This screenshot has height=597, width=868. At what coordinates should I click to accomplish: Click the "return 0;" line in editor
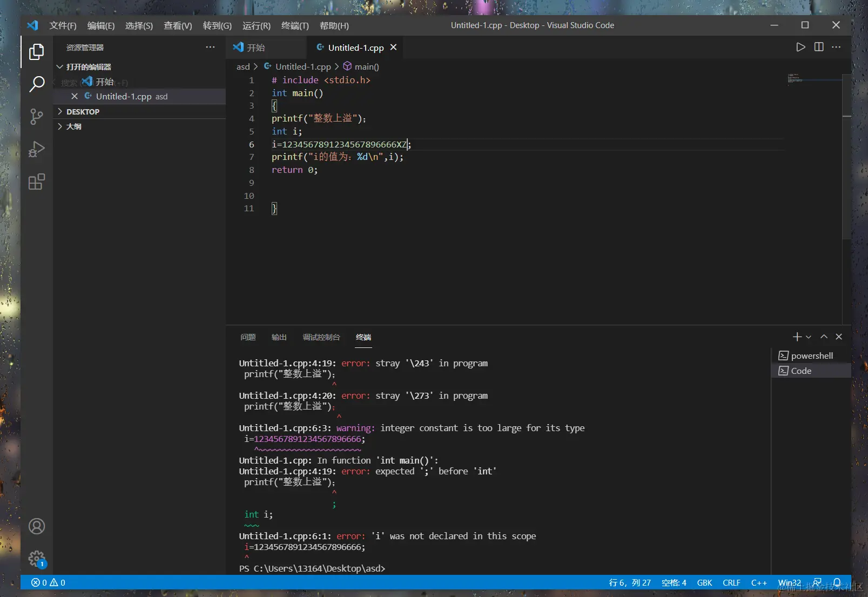(294, 170)
